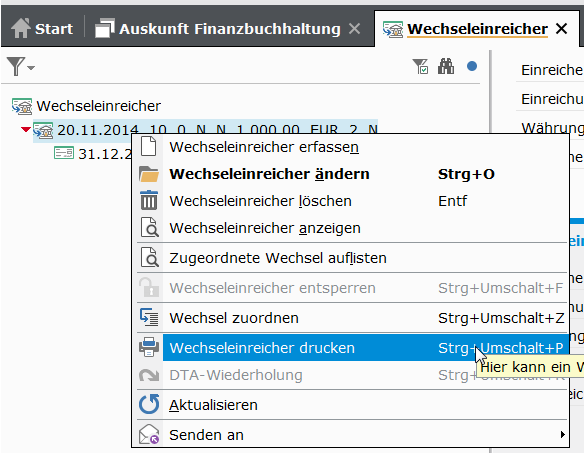
Task: Close the Auskunft Finanzbuchhaltung tab
Action: click(x=355, y=29)
